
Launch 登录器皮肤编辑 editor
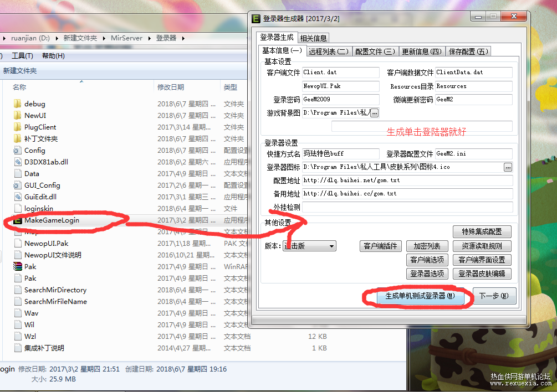point(482,274)
